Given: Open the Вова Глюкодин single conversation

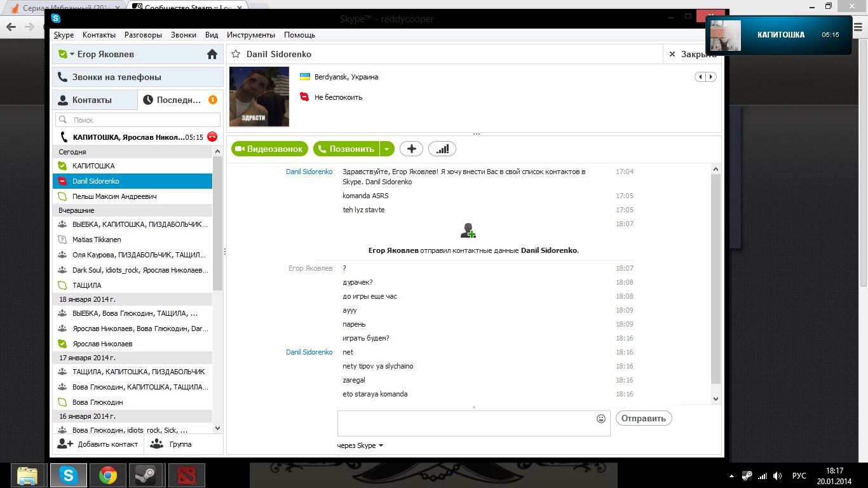Looking at the screenshot, I should (x=132, y=402).
